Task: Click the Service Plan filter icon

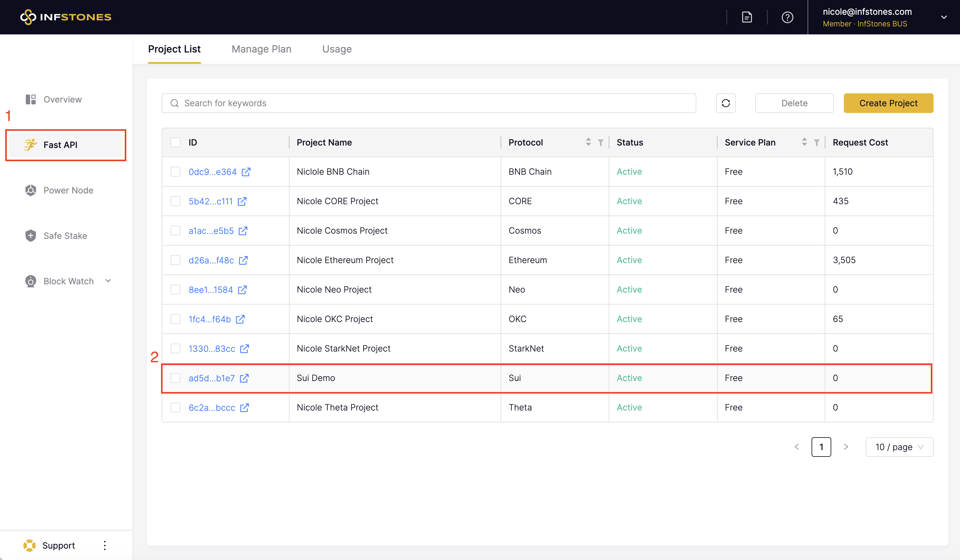Action: point(817,142)
